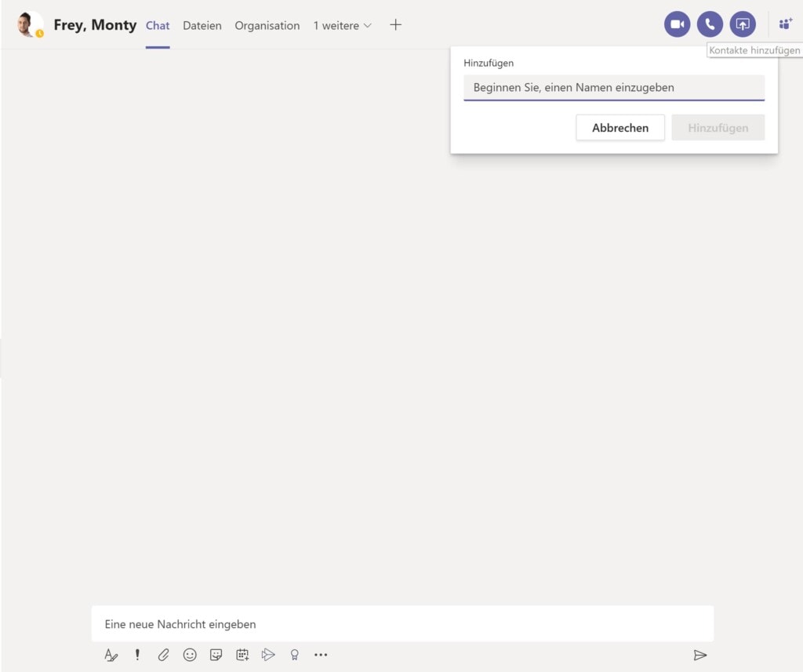803x672 pixels.
Task: Open the text formatting options icon
Action: [x=111, y=655]
